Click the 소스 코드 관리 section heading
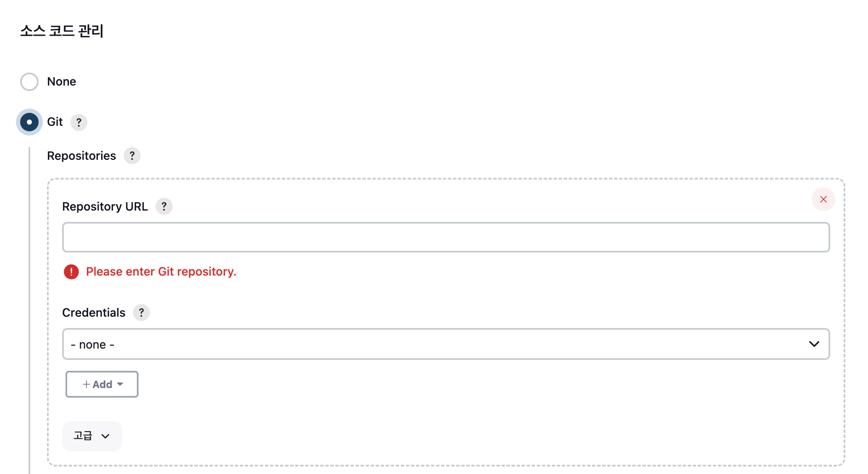The height and width of the screenshot is (474, 868). pyautogui.click(x=62, y=31)
